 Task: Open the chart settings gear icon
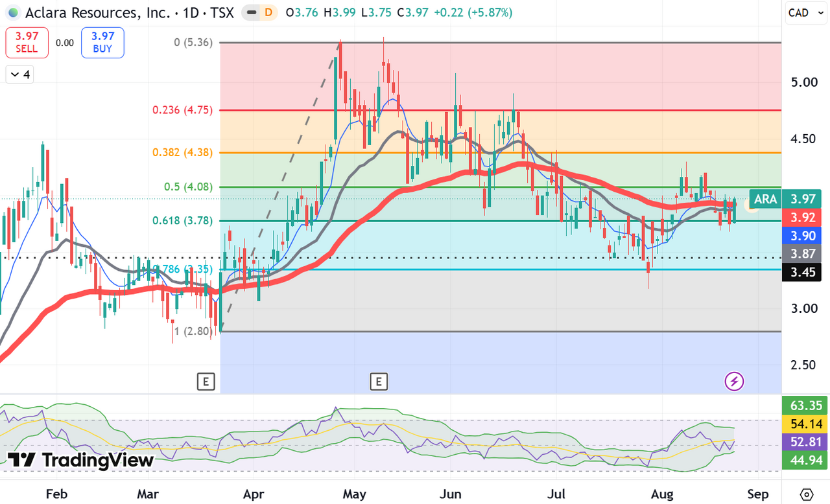(806, 494)
